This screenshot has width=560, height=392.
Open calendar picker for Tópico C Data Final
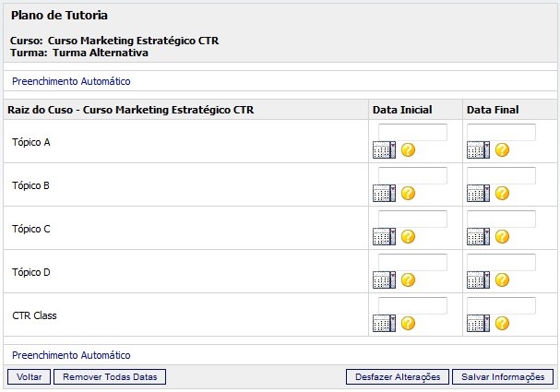(478, 237)
